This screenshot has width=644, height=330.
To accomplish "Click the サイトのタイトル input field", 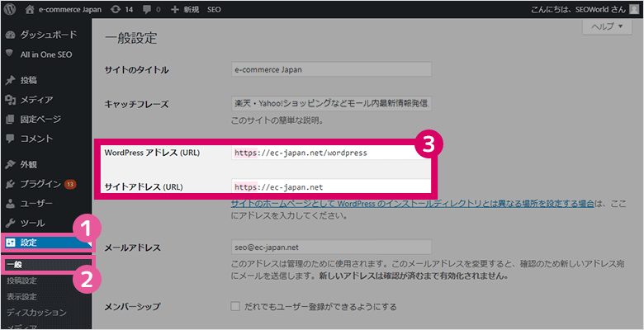I will pyautogui.click(x=331, y=69).
